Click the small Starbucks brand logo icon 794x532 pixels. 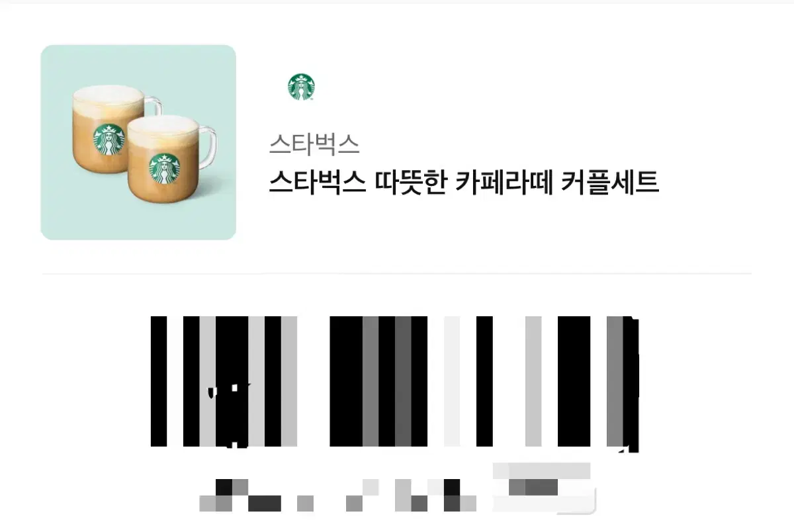coord(301,87)
